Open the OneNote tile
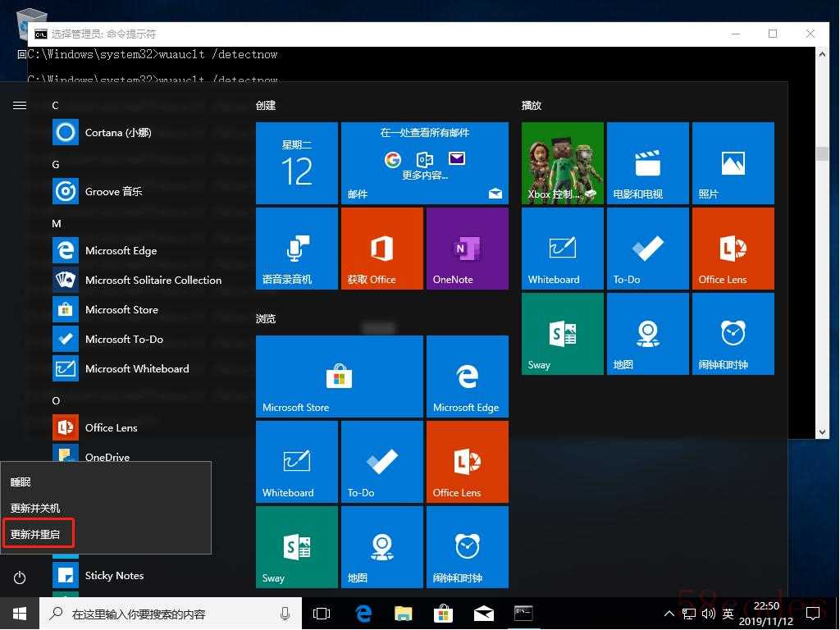 click(x=467, y=249)
